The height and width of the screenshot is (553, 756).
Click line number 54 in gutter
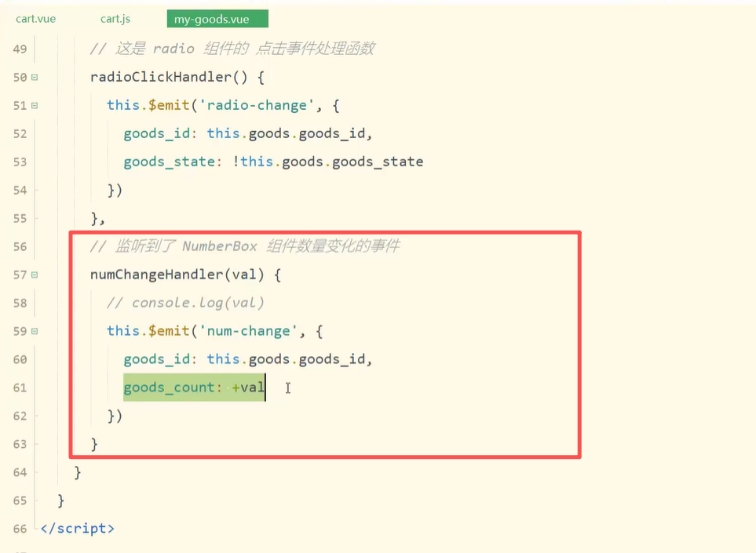[x=20, y=191]
